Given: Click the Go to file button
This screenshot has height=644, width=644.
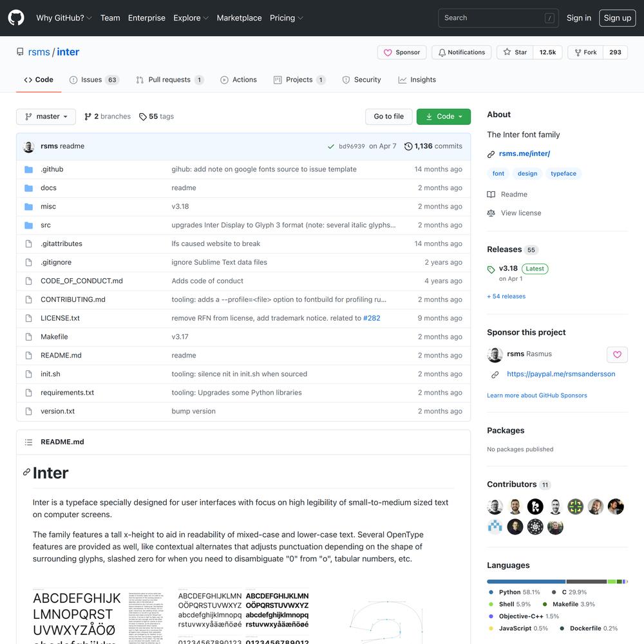Looking at the screenshot, I should (x=388, y=117).
